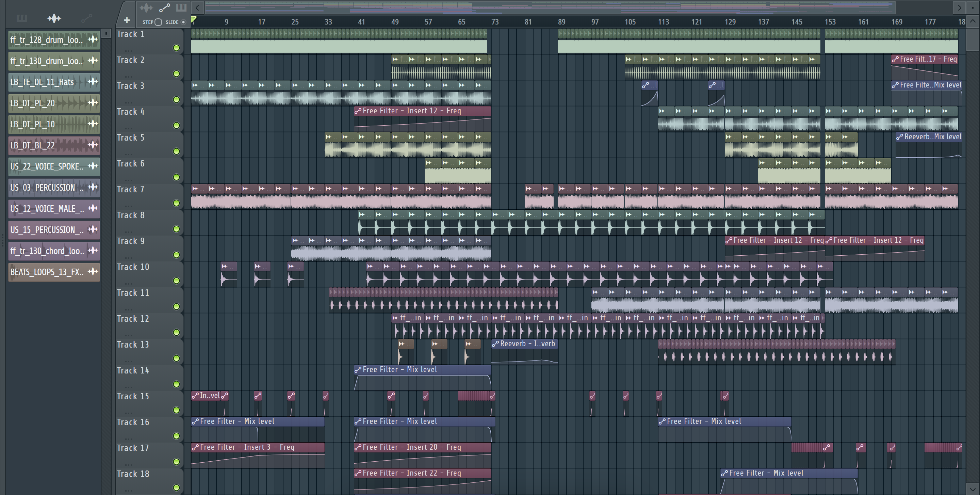Select the Track 9 header label
The width and height of the screenshot is (980, 495).
point(130,241)
